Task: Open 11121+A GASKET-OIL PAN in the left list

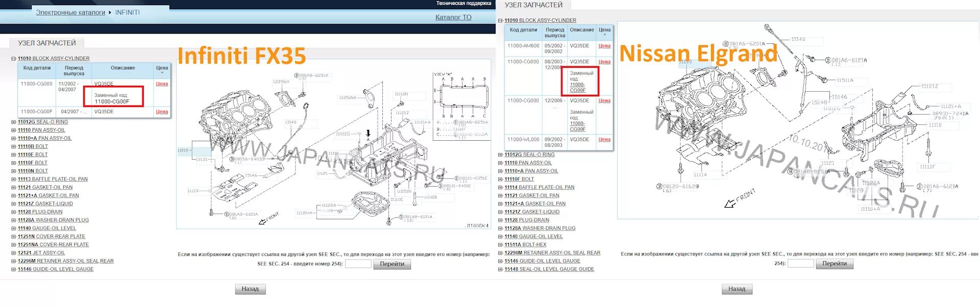Action: (x=48, y=195)
